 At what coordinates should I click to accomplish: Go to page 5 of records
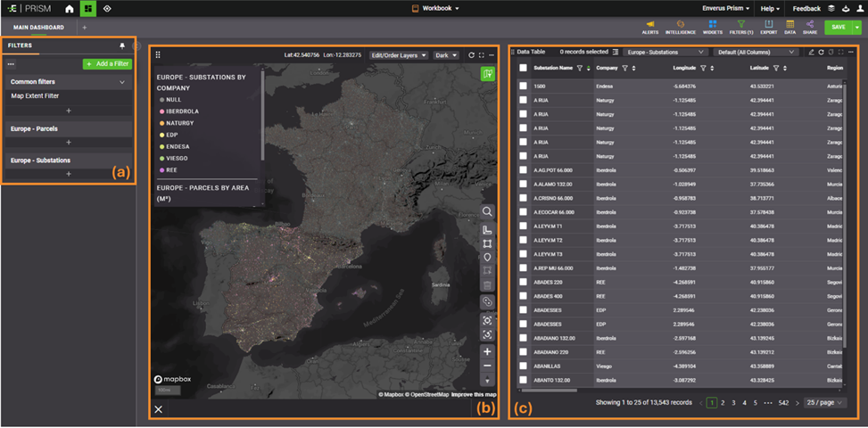pos(755,402)
